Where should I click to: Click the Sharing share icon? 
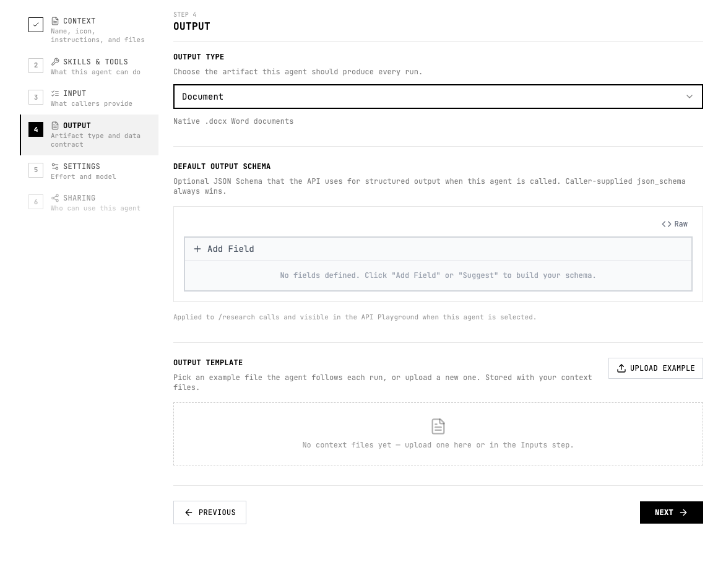(x=55, y=198)
